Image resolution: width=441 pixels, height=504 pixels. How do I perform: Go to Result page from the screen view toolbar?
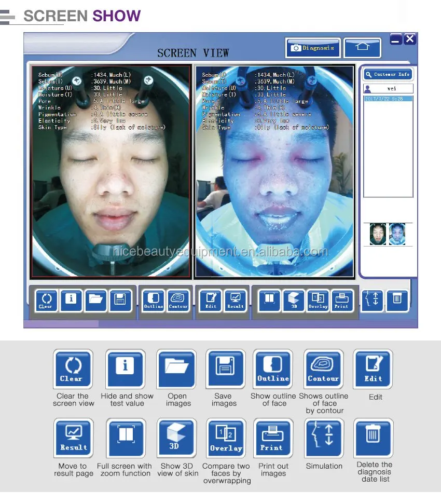(x=236, y=301)
